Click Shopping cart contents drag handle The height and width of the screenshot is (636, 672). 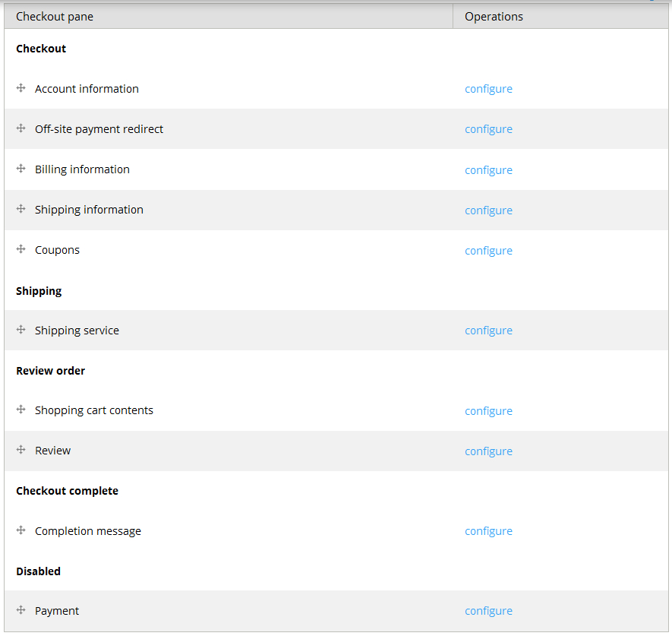(21, 410)
